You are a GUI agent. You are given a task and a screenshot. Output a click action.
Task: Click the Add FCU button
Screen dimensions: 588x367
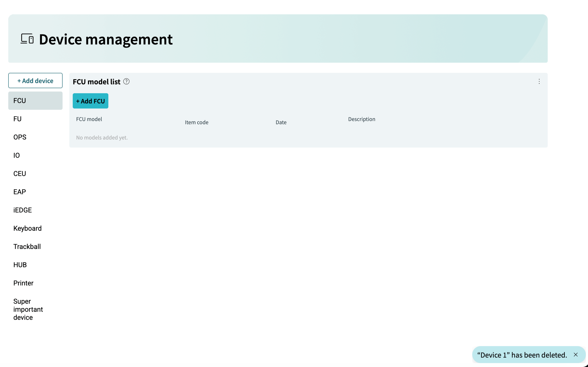tap(91, 101)
